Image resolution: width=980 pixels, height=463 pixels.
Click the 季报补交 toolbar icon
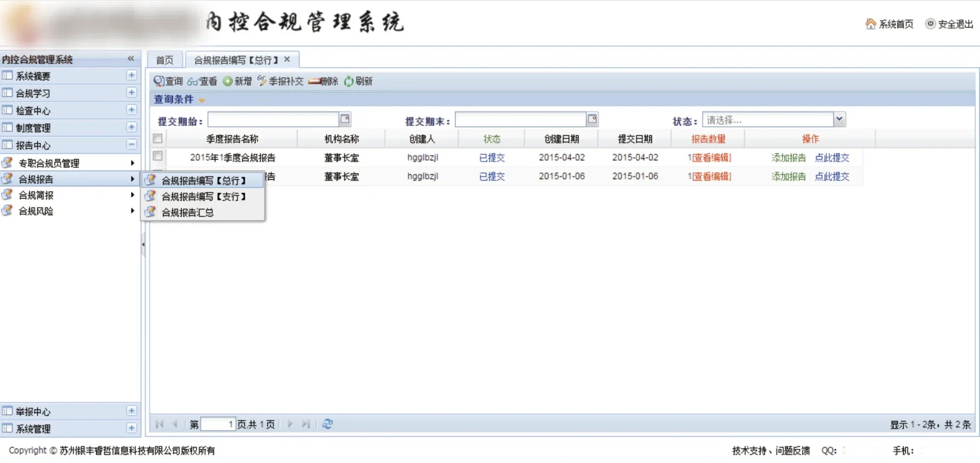click(262, 81)
